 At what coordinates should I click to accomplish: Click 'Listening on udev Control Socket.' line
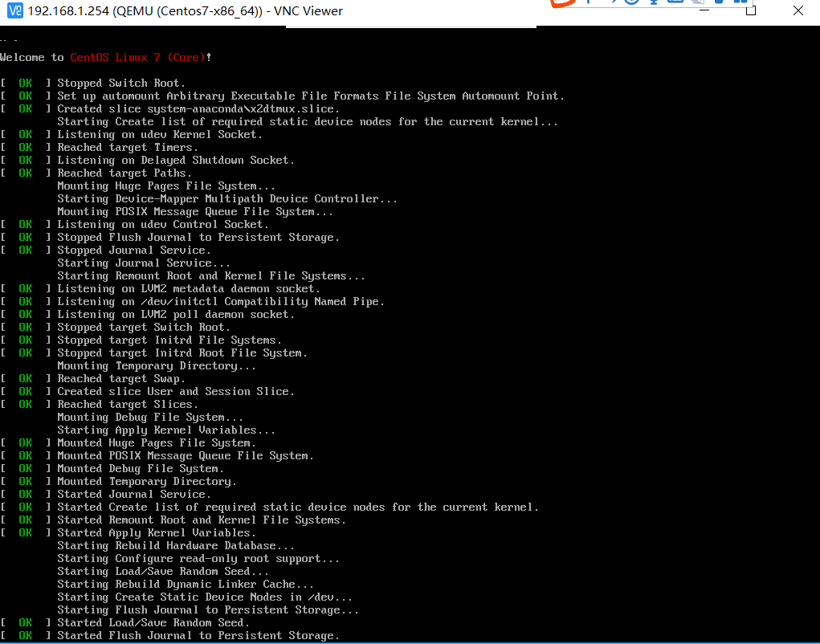click(x=163, y=224)
